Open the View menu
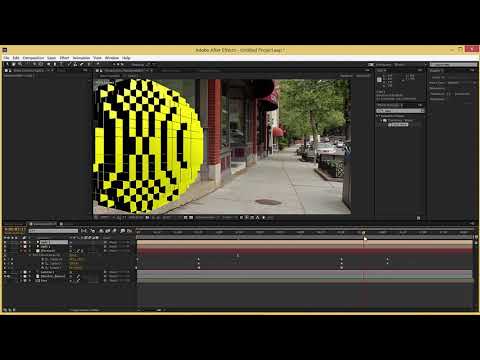 point(97,58)
